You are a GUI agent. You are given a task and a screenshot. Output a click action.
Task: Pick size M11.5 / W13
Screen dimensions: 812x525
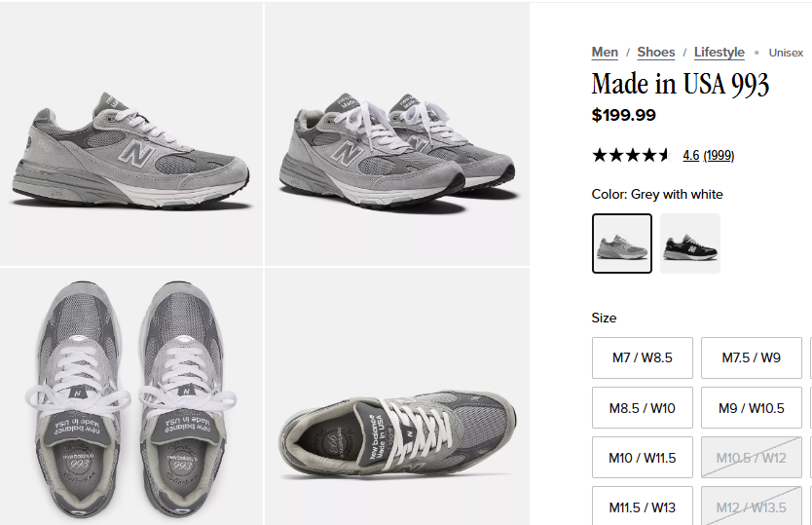643,506
